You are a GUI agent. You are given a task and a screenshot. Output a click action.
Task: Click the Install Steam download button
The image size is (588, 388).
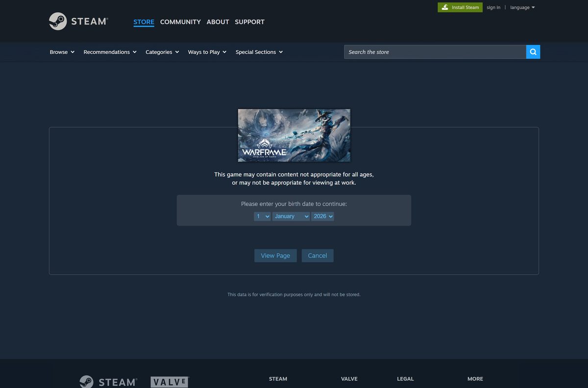pyautogui.click(x=460, y=7)
